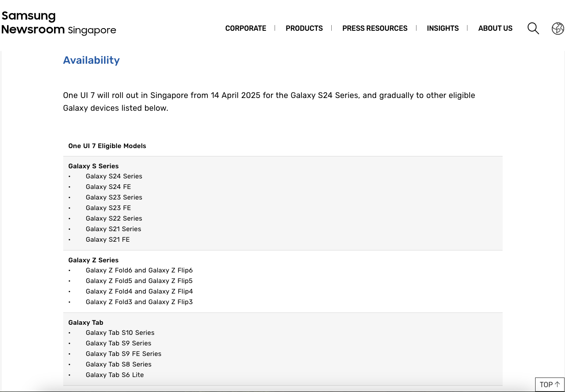Image resolution: width=565 pixels, height=392 pixels.
Task: Select the 'Galaxy S24 Series' row
Action: 114,176
